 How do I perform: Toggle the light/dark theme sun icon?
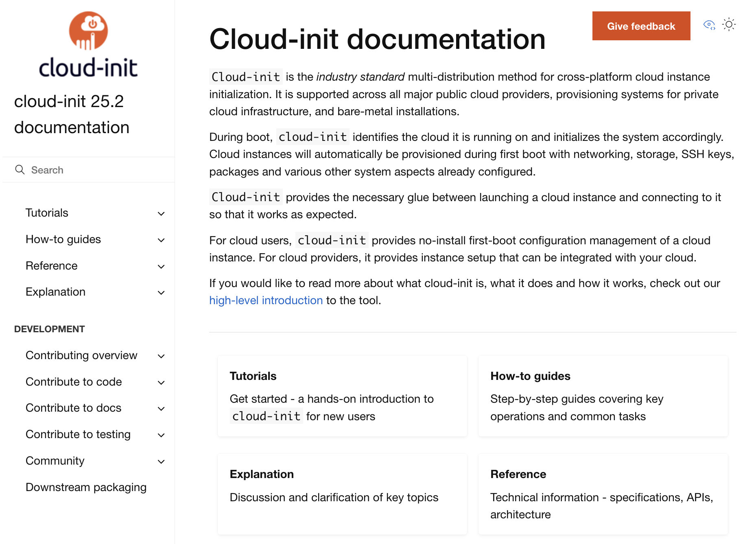[x=729, y=25]
